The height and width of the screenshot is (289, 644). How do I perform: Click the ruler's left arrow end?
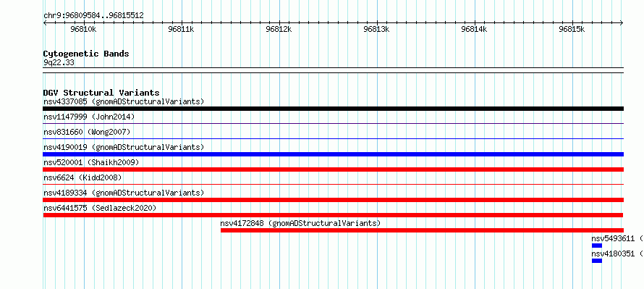45,22
